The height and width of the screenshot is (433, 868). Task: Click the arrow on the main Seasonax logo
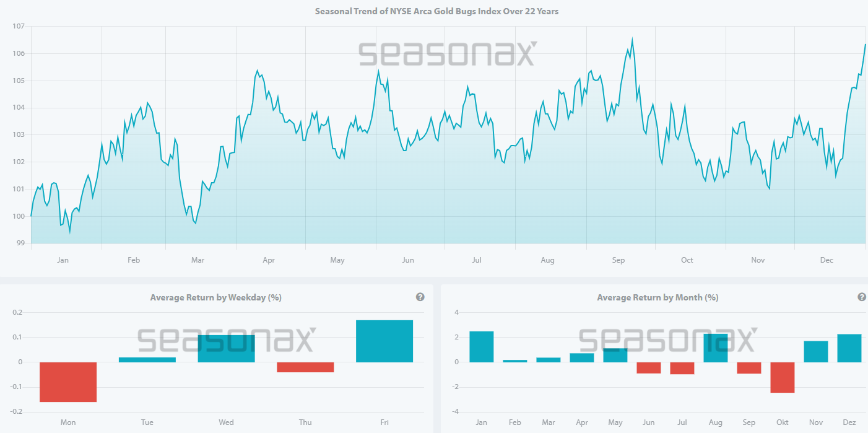(533, 44)
